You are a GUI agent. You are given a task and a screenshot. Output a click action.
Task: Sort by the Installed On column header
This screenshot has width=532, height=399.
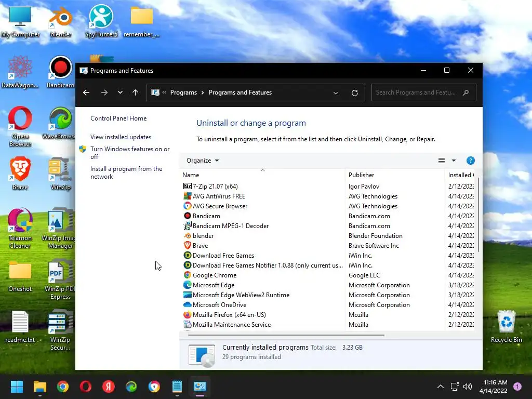(460, 175)
